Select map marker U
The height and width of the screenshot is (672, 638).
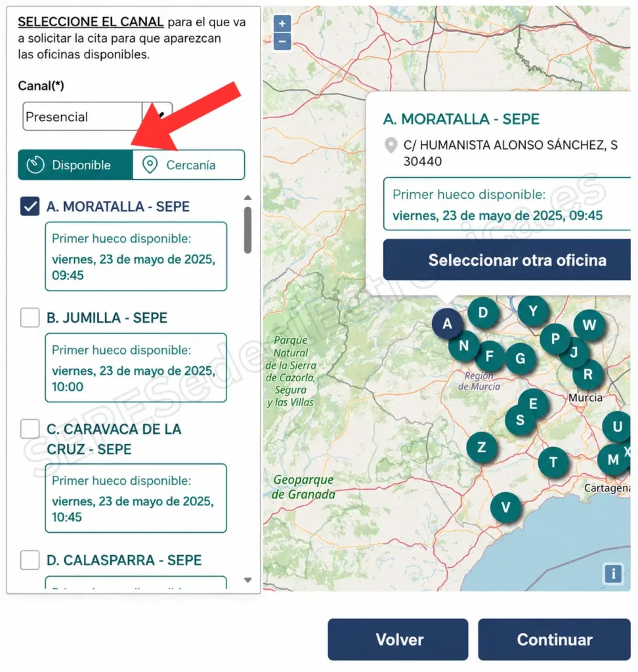click(616, 427)
